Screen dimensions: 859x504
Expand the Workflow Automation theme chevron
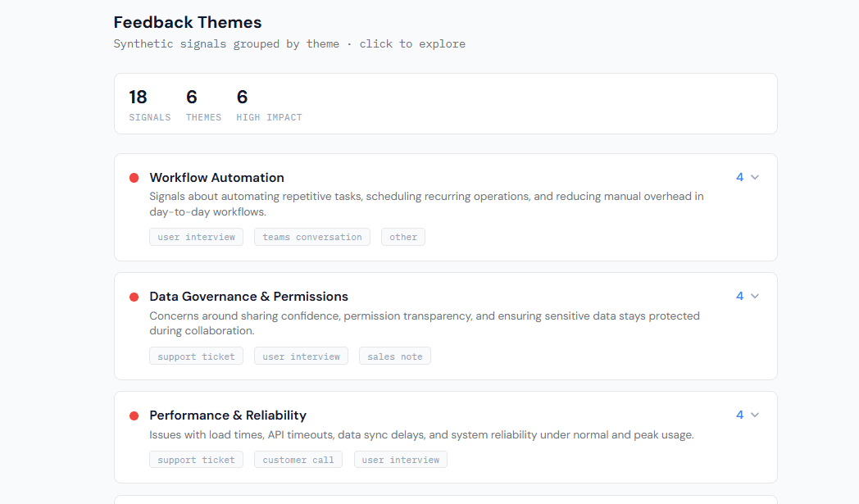[755, 178]
